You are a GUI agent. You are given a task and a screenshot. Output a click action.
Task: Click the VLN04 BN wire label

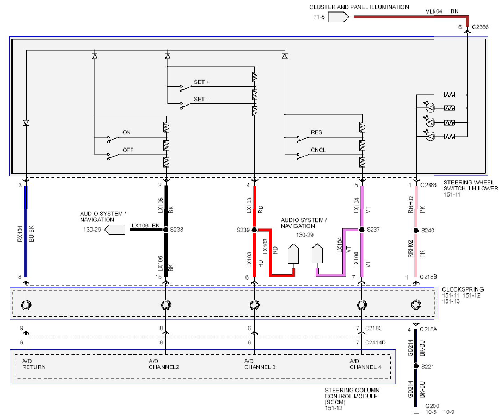(x=442, y=11)
